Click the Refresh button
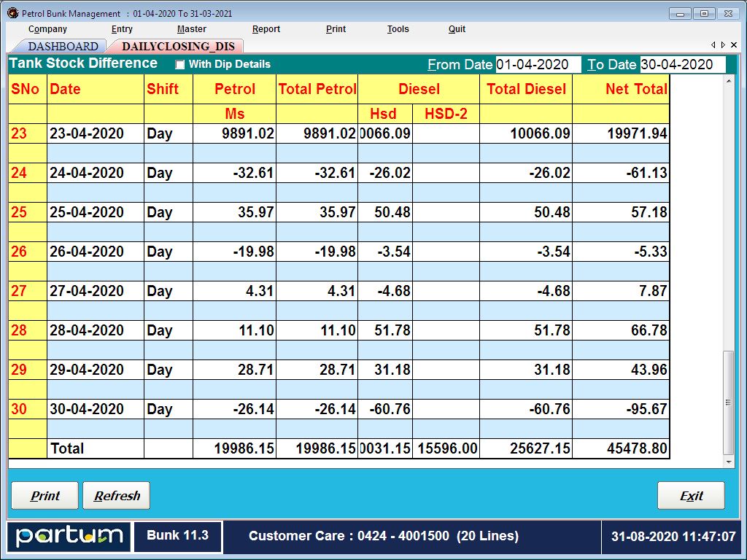The height and width of the screenshot is (560, 747). point(116,496)
